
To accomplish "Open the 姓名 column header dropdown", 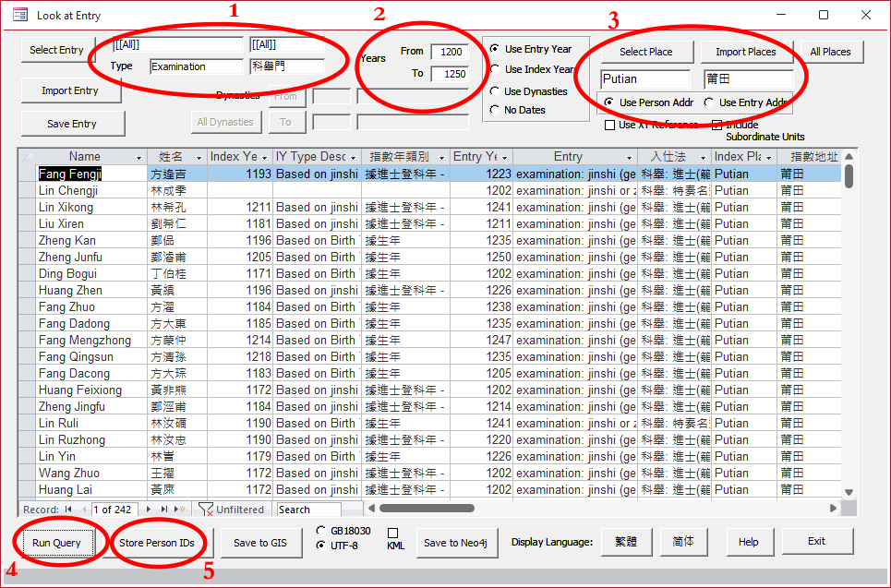I will [x=199, y=158].
